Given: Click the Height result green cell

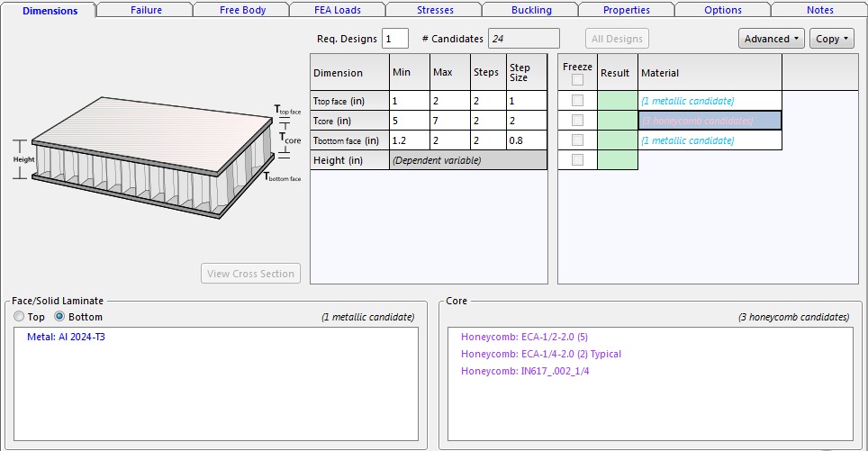Looking at the screenshot, I should (x=617, y=160).
